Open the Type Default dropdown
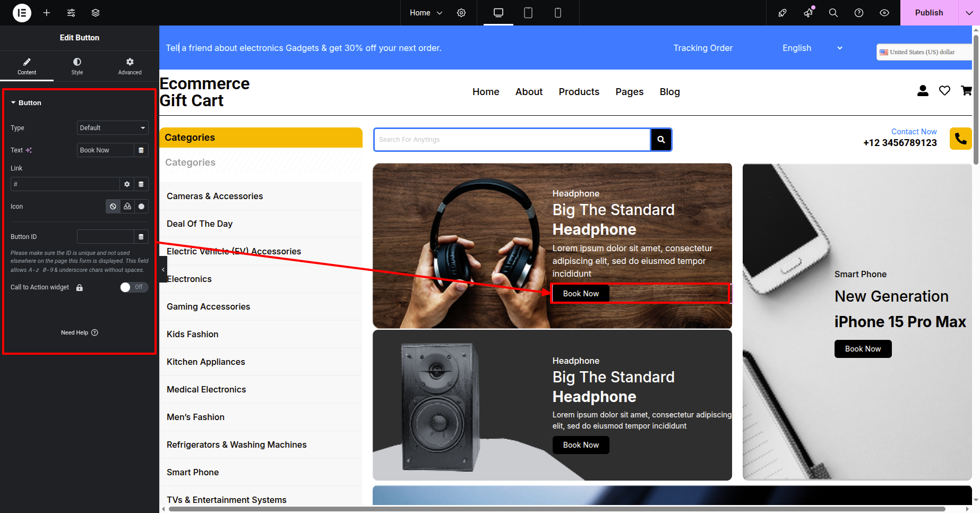Screen dimensions: 980x513 point(113,128)
